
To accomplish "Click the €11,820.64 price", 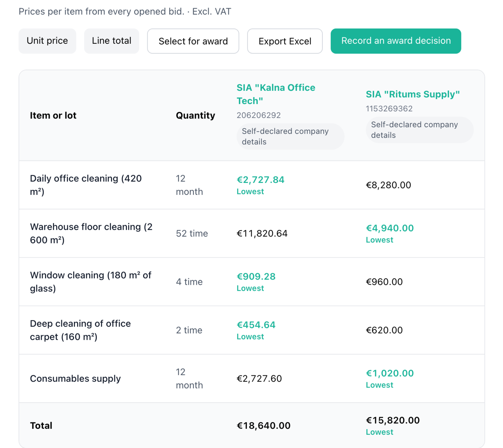I will point(262,233).
